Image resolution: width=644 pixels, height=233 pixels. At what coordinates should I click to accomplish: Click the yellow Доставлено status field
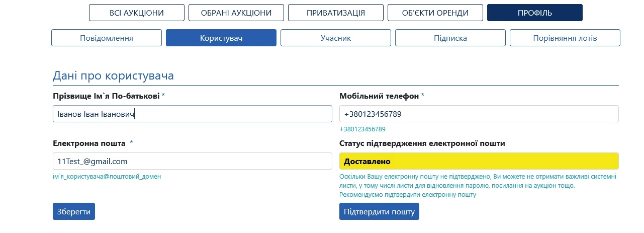pos(479,161)
